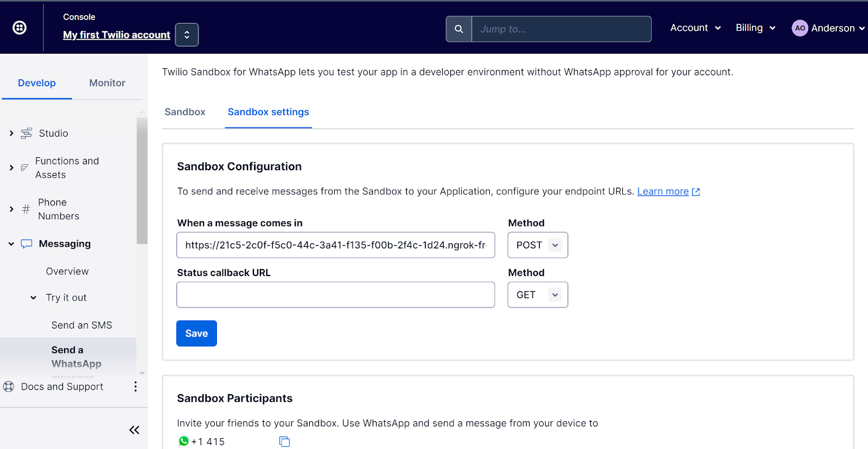This screenshot has width=868, height=449.
Task: Open Messaging item in sidebar
Action: pyautogui.click(x=65, y=244)
